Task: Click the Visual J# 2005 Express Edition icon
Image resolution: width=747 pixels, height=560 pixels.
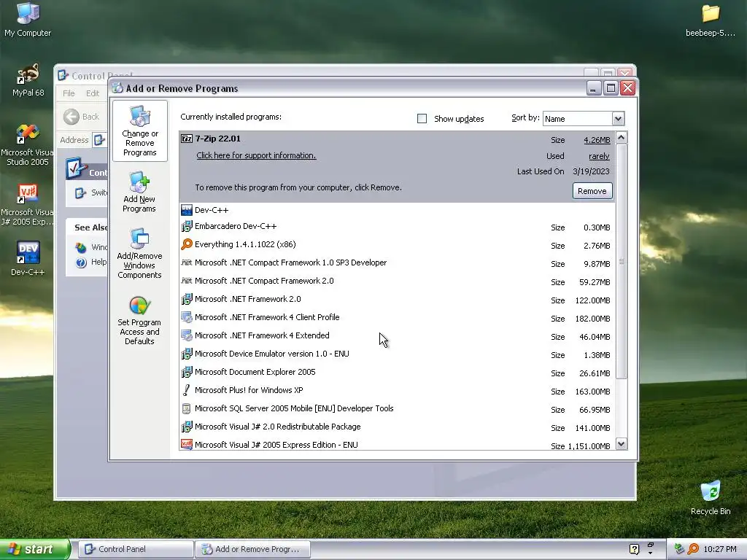Action: tap(187, 444)
